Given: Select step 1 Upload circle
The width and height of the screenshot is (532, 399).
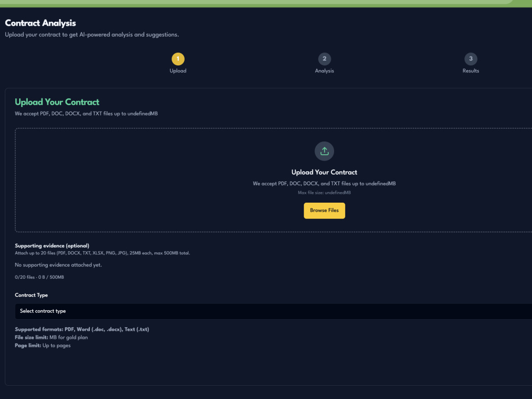Looking at the screenshot, I should (178, 59).
